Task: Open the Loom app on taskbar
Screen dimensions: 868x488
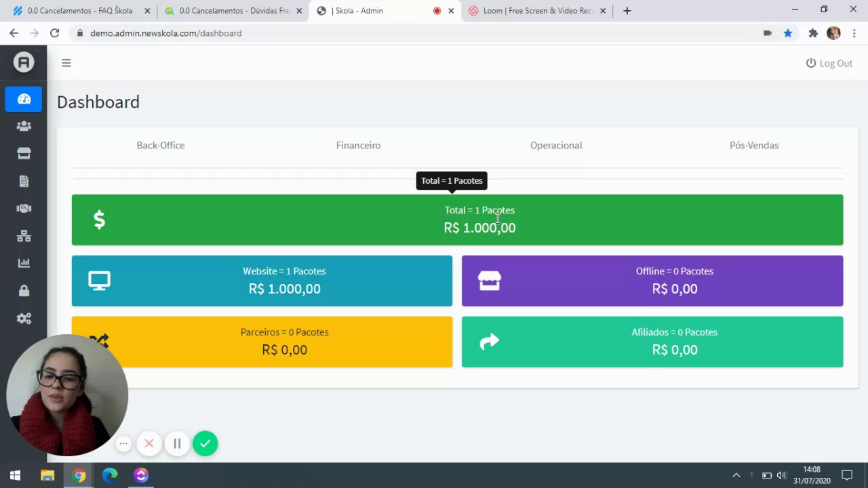Action: (x=141, y=476)
